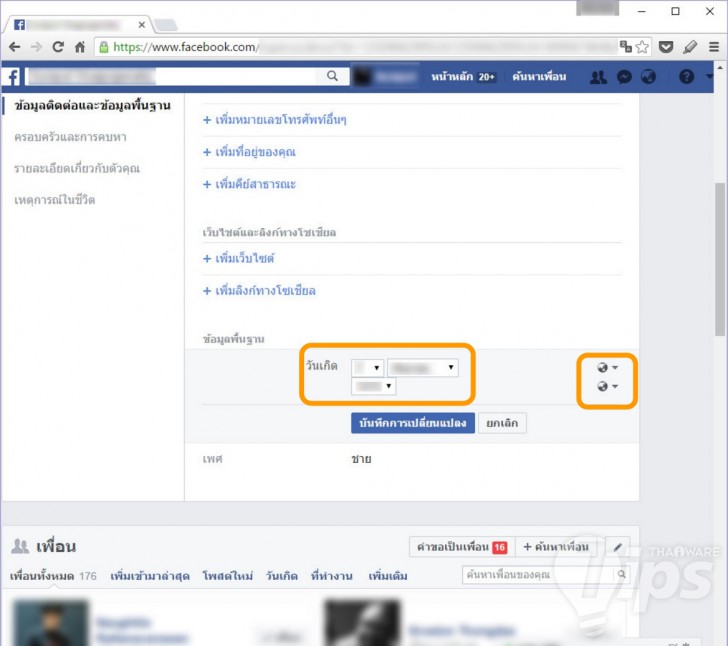The height and width of the screenshot is (646, 728).
Task: Go back with the browser back arrow
Action: point(15,47)
